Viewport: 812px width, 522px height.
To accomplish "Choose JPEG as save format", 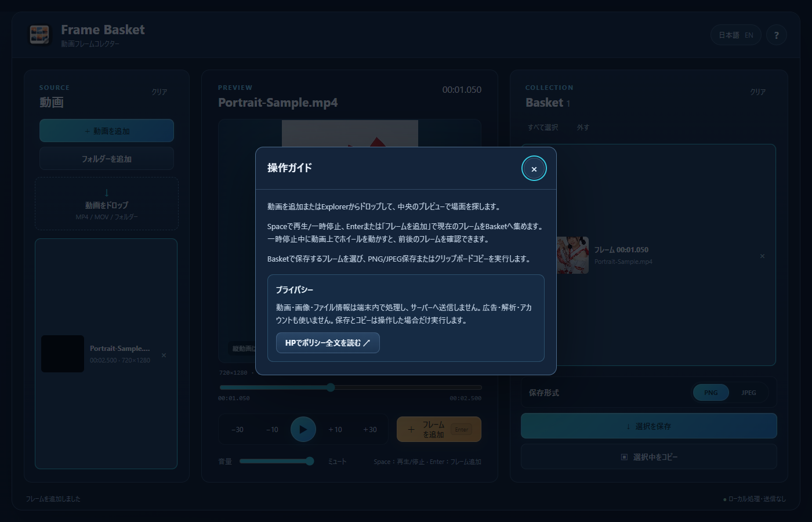I will click(749, 393).
